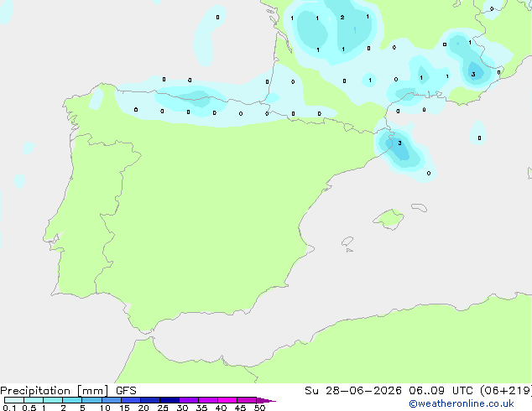Click the legend label '35'

pyautogui.click(x=201, y=408)
